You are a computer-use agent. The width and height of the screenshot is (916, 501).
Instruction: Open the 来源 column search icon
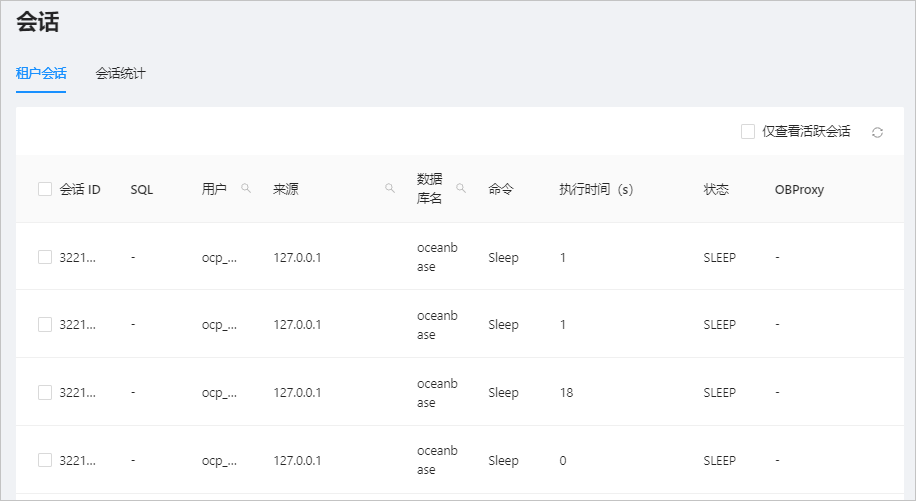390,188
